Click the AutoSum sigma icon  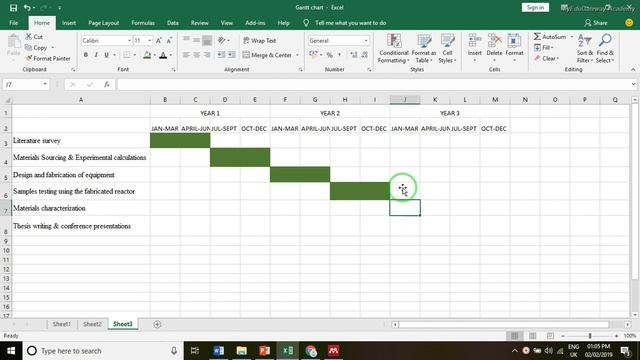tap(537, 37)
